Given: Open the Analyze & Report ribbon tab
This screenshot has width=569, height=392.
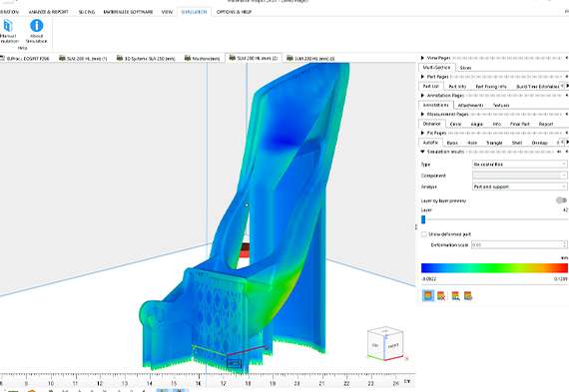Looking at the screenshot, I should coord(48,12).
